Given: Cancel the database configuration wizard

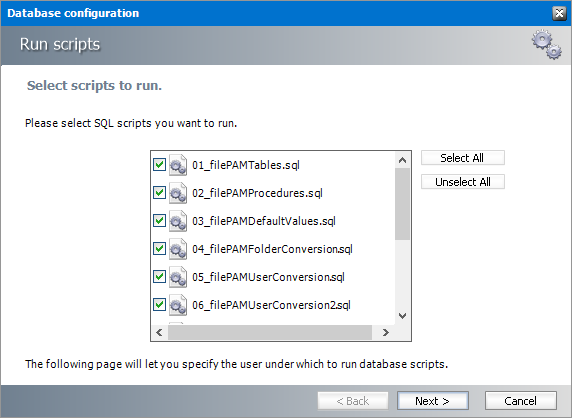Looking at the screenshot, I should (x=521, y=401).
